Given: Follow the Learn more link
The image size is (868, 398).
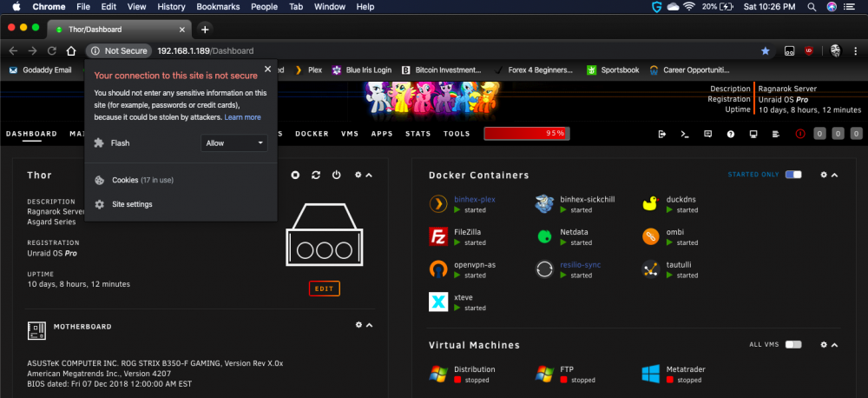Looking at the screenshot, I should click(242, 117).
